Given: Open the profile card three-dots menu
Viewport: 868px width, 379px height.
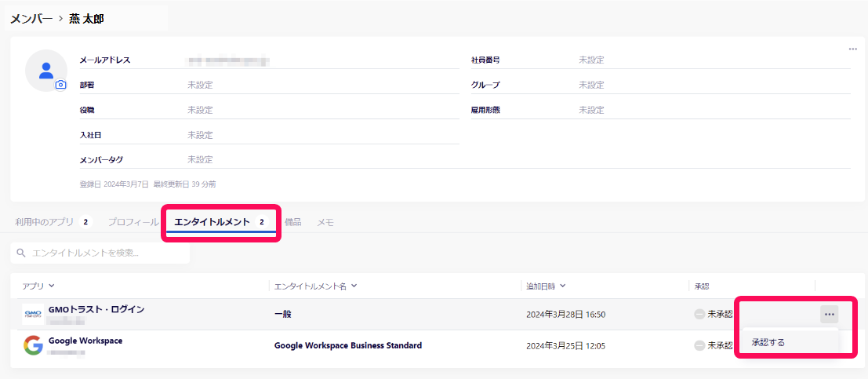Looking at the screenshot, I should point(852,49).
